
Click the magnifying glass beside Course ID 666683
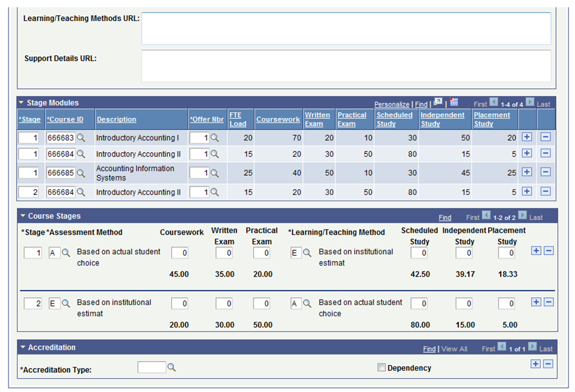pos(81,138)
